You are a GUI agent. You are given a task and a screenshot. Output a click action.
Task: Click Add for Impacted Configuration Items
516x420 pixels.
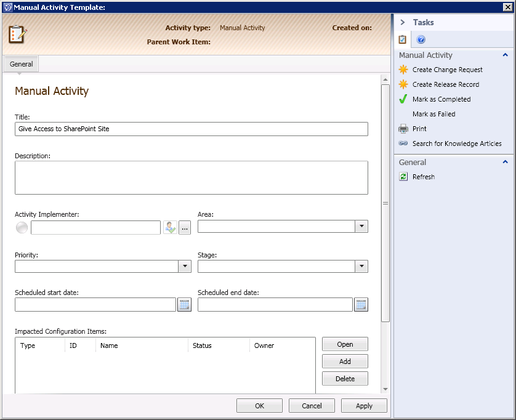click(x=345, y=361)
